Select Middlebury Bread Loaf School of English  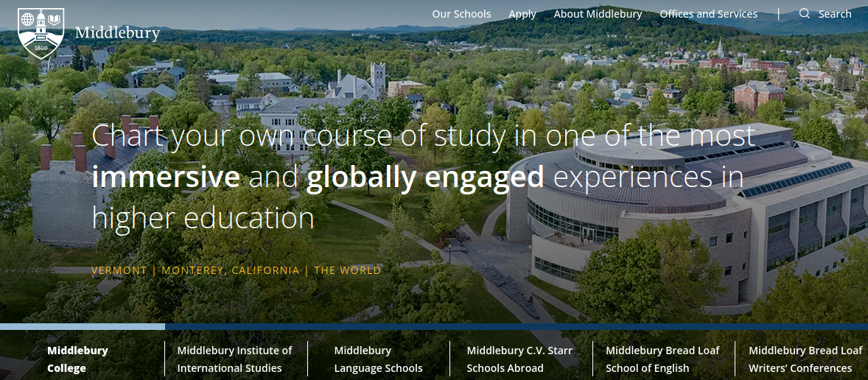coord(662,359)
